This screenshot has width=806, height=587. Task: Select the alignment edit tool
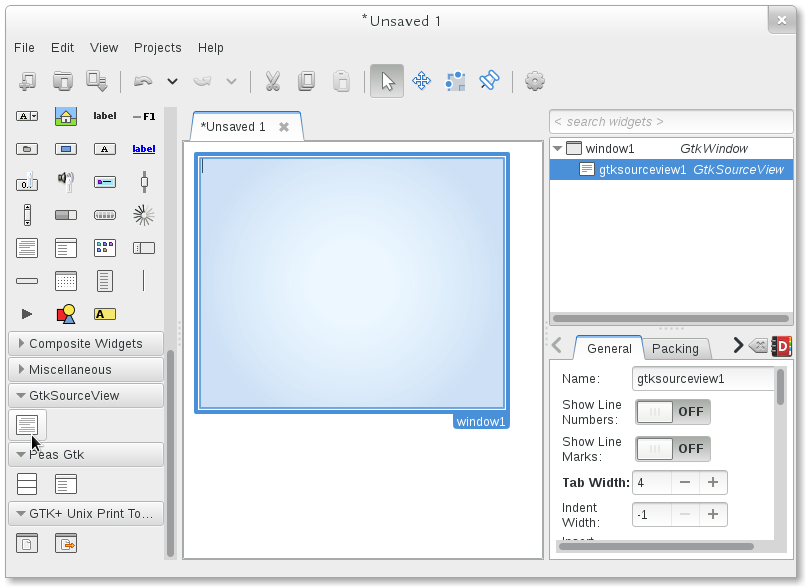(x=489, y=81)
